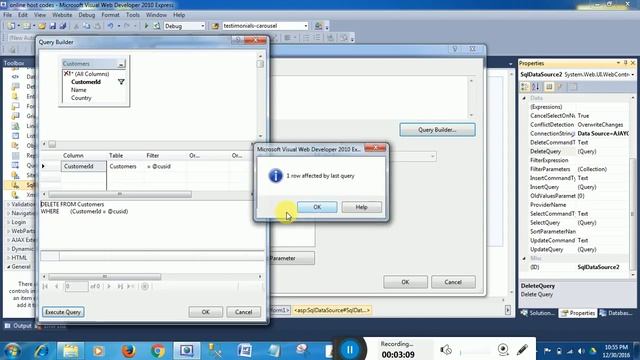The image size is (640, 360).
Task: Select the CustomerId cell in the Column grid
Action: click(x=84, y=167)
